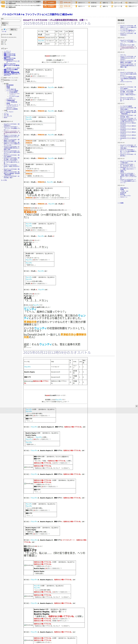
Task: Open D2ndテストXその3396 in update history
Action: coord(128,27)
